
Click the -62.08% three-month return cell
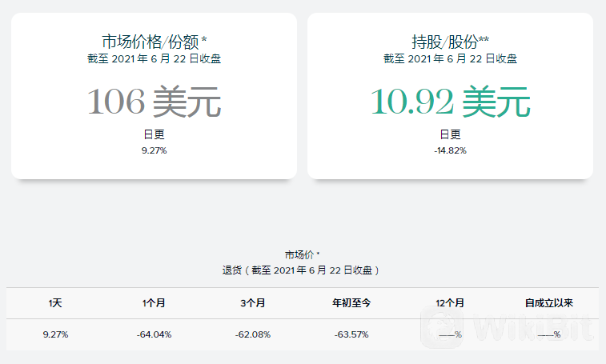pyautogui.click(x=253, y=334)
